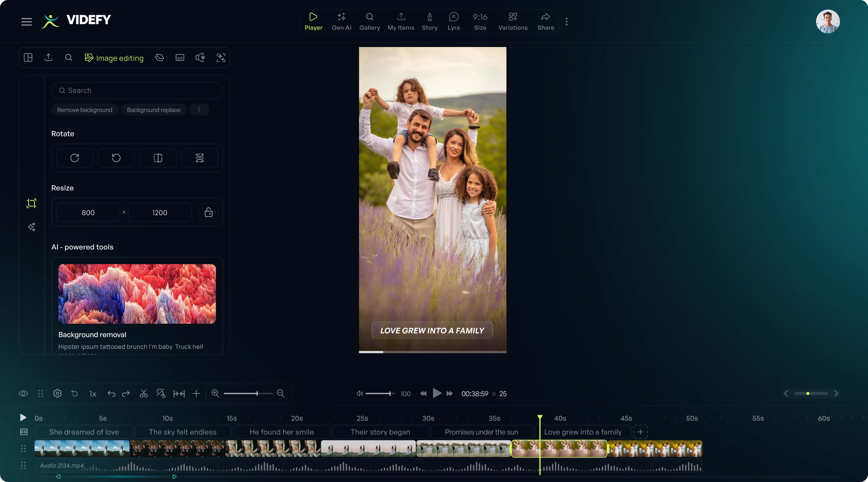Open the hamburger main menu
Screen dimensions: 868x482
click(x=26, y=22)
